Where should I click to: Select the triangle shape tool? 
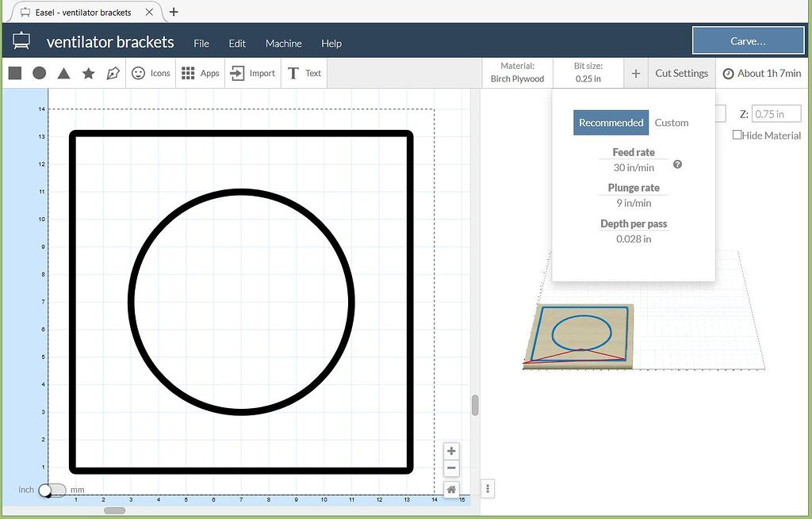pos(63,72)
